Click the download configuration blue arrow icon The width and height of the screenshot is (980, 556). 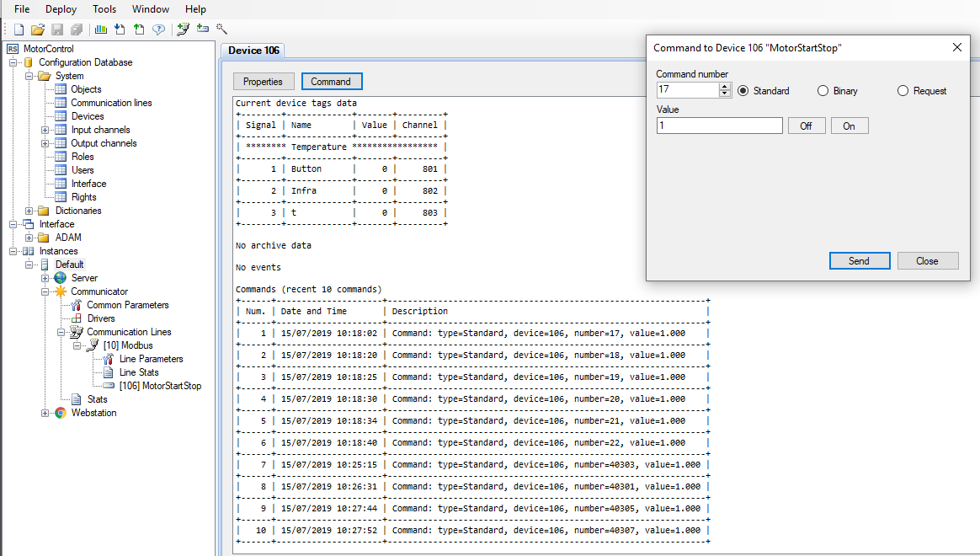point(120,29)
